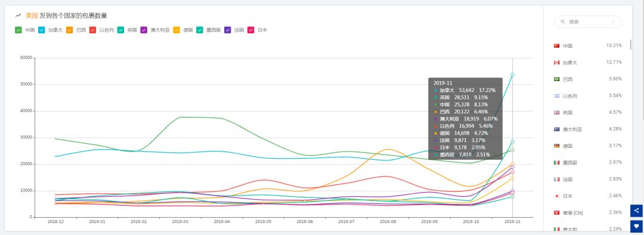644x235 pixels.
Task: Click the China flag icon in list
Action: point(557,45)
